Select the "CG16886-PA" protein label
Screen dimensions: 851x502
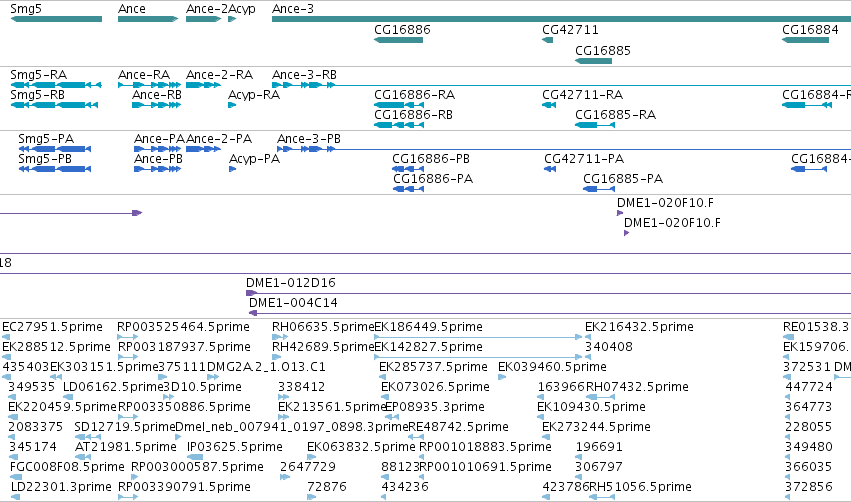click(433, 179)
